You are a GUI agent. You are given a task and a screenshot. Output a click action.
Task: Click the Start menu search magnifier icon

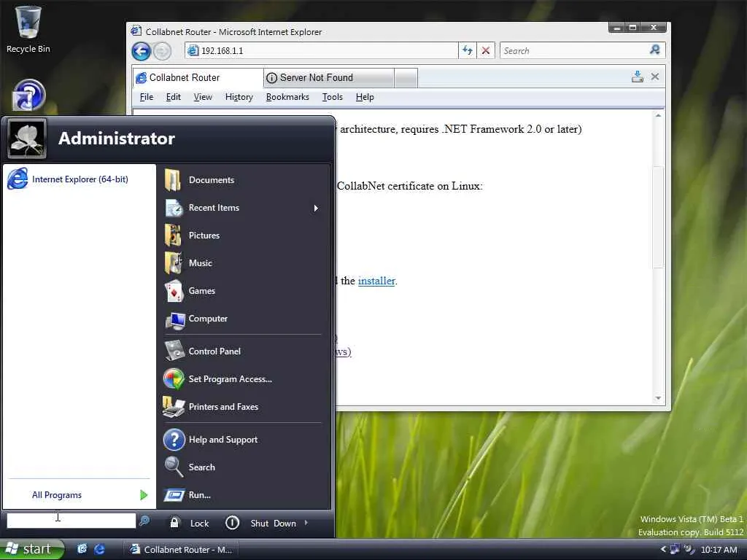pos(144,521)
